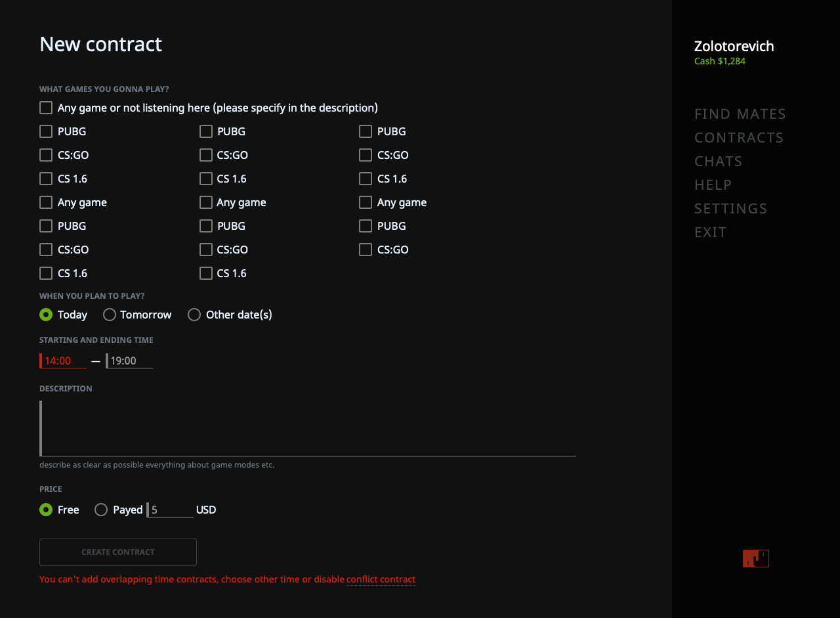
Task: Open the 'conflict contract' link
Action: click(381, 579)
